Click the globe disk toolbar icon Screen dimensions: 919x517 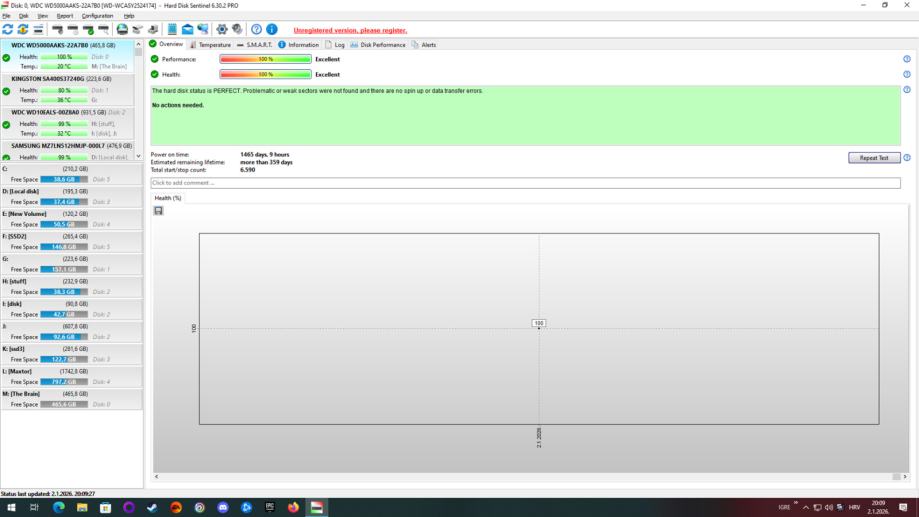point(122,29)
